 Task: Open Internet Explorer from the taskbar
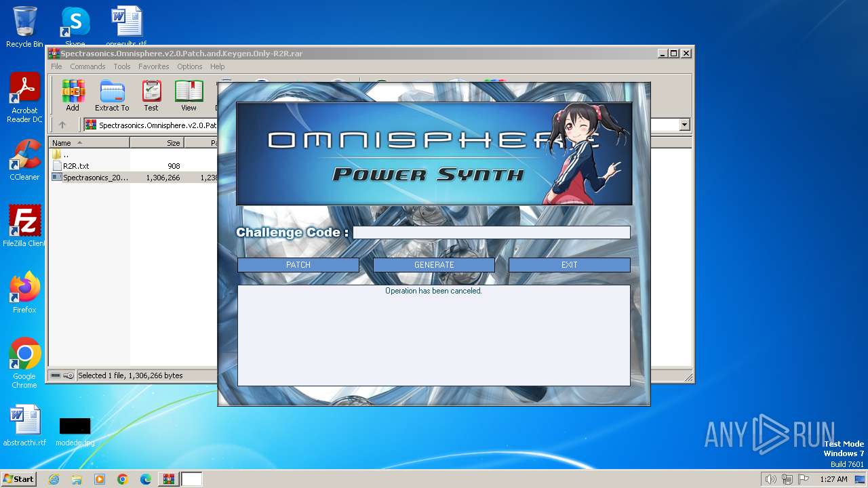click(54, 479)
